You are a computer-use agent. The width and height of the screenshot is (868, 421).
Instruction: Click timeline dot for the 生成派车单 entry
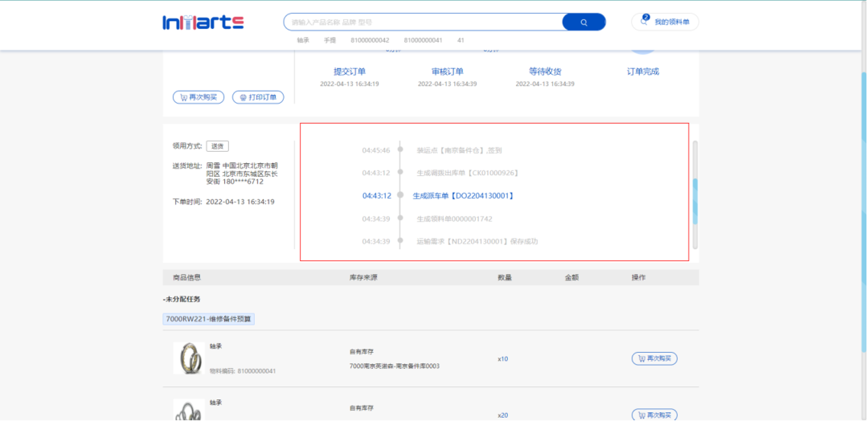[x=400, y=195]
